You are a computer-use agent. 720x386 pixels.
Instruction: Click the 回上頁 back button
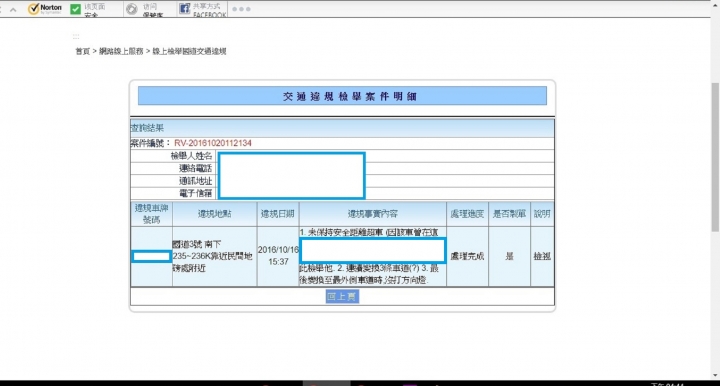tap(342, 296)
